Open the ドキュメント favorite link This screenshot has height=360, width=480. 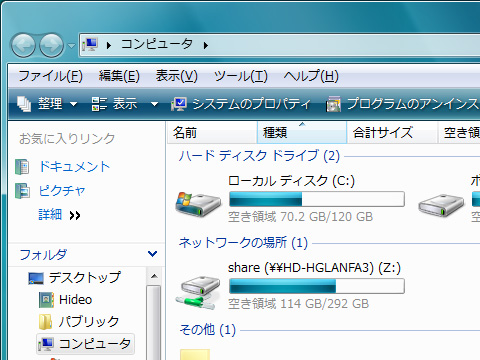point(74,167)
